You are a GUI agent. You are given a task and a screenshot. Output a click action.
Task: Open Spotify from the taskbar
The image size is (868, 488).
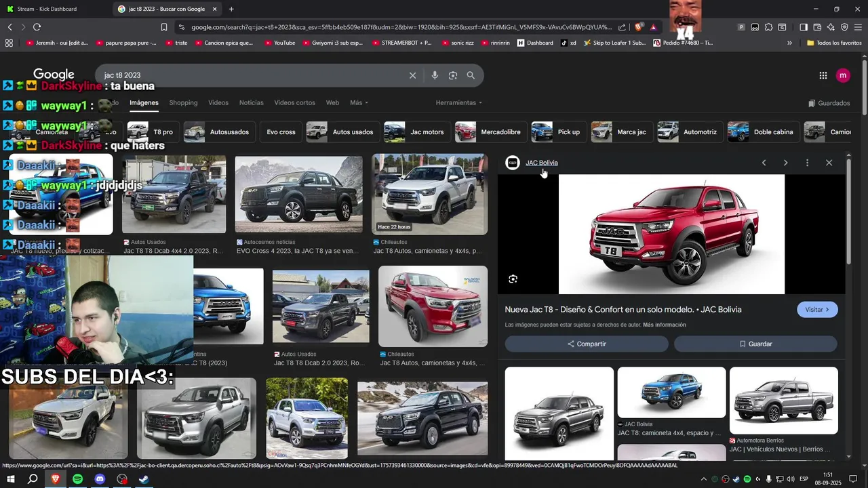(77, 479)
